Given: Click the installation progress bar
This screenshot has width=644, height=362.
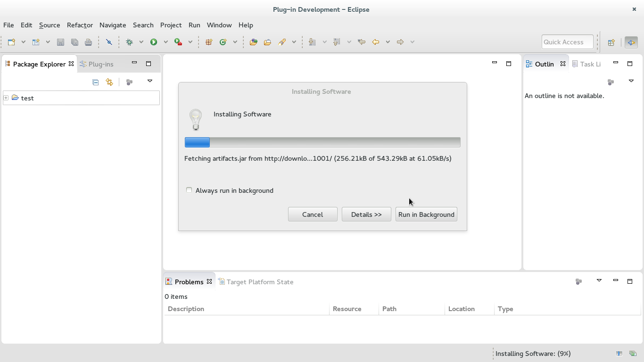Looking at the screenshot, I should (x=322, y=142).
